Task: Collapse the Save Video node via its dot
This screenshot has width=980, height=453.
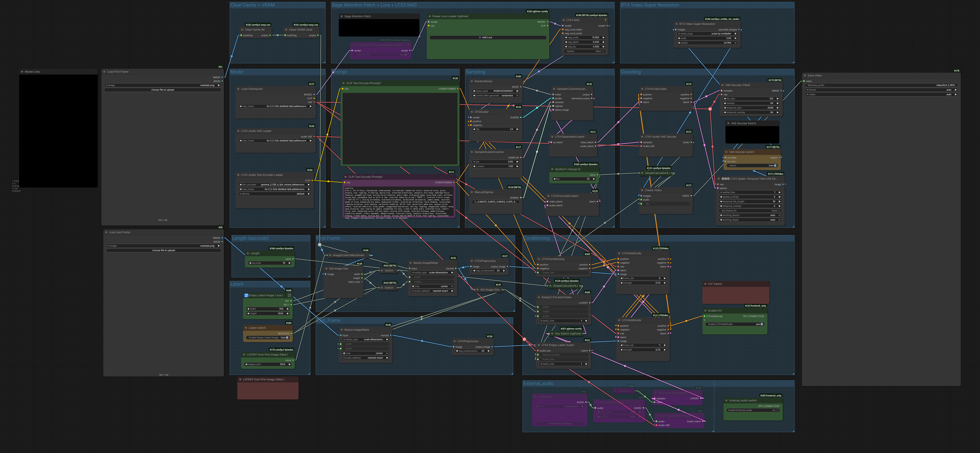Action: [x=805, y=76]
